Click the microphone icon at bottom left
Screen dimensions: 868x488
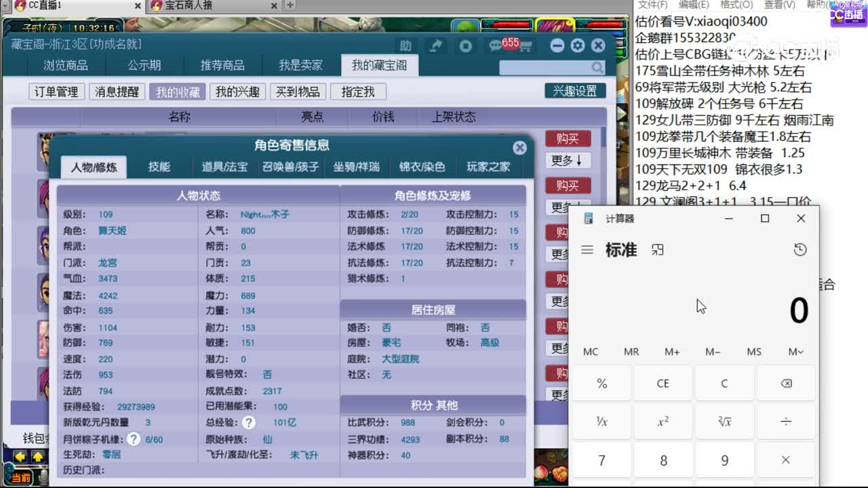43,478
